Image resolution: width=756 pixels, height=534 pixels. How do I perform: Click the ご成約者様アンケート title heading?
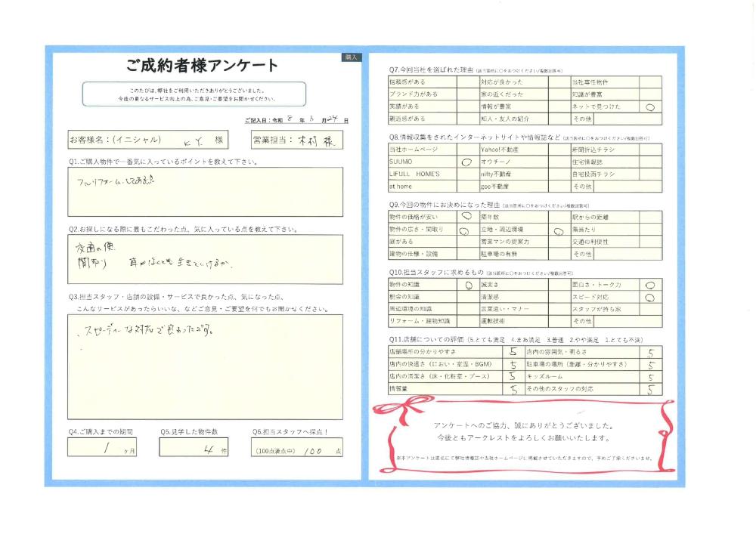point(202,66)
